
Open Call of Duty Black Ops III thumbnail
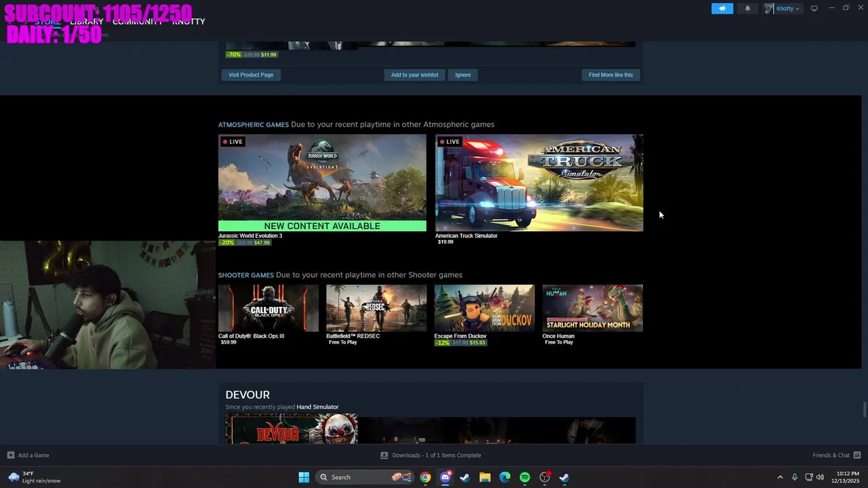269,308
